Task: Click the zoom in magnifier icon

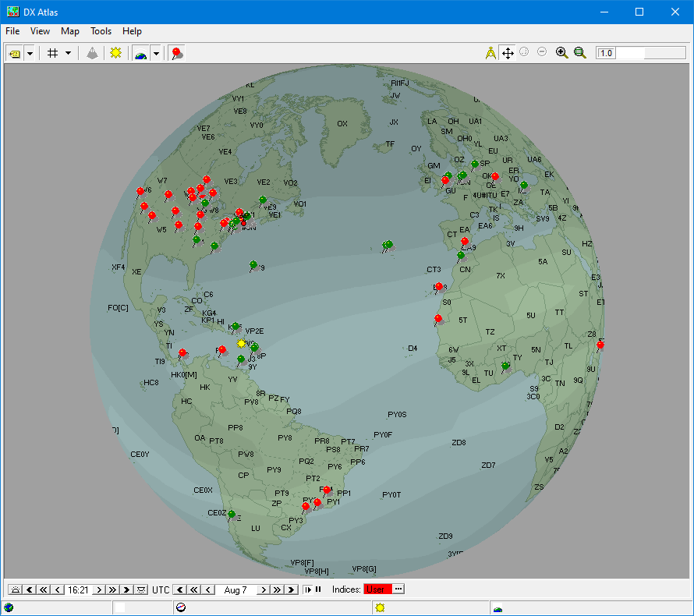Action: (x=562, y=53)
